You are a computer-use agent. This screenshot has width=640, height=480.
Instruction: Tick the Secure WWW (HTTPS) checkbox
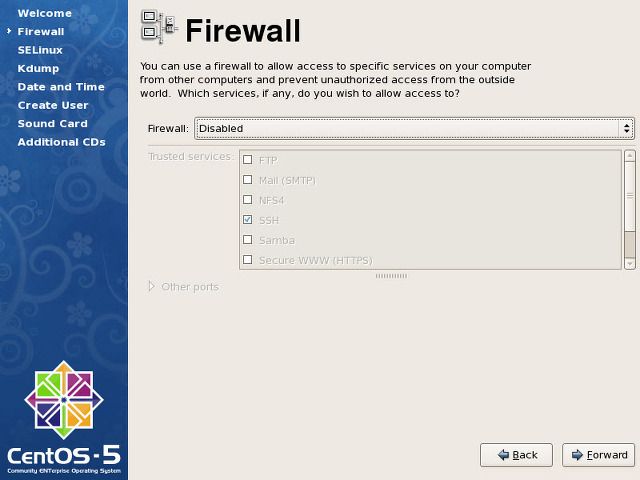(247, 260)
